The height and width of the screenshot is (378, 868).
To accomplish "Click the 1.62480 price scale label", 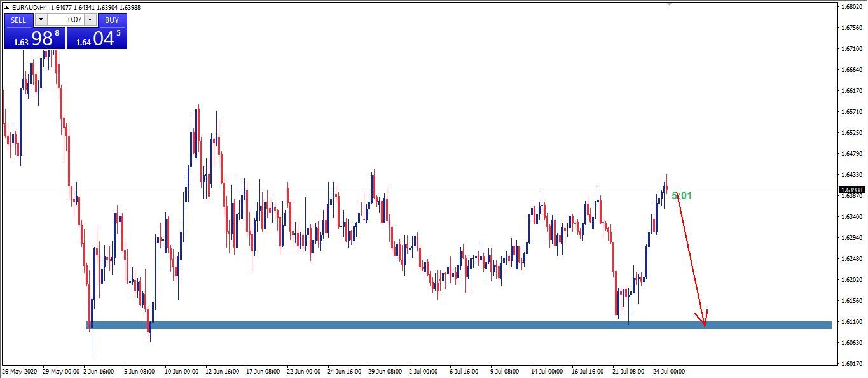I will coord(851,259).
